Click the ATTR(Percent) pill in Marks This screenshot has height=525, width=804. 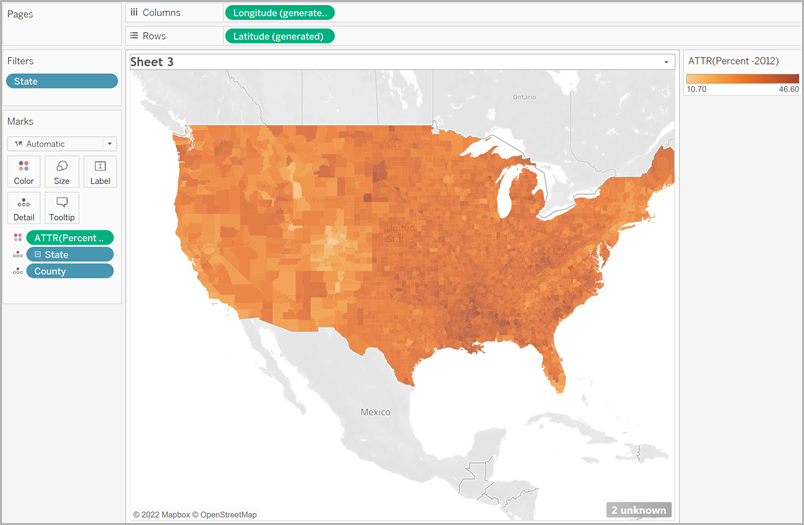(70, 238)
